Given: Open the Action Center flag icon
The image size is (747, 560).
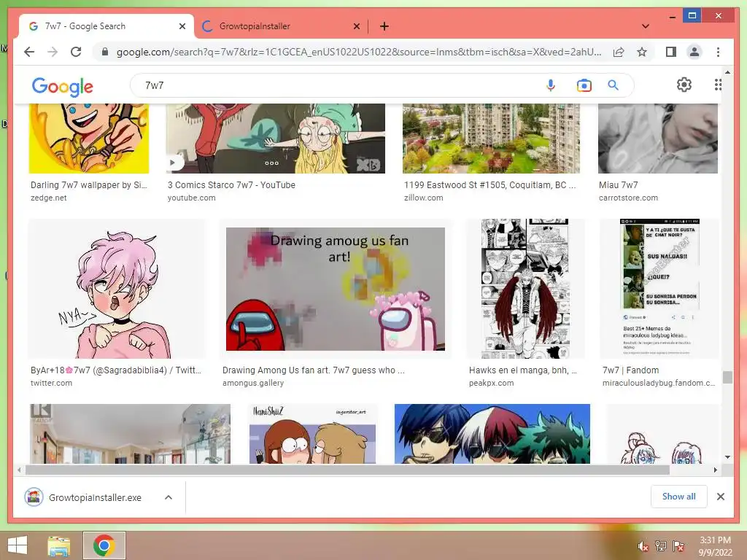Looking at the screenshot, I should [678, 546].
